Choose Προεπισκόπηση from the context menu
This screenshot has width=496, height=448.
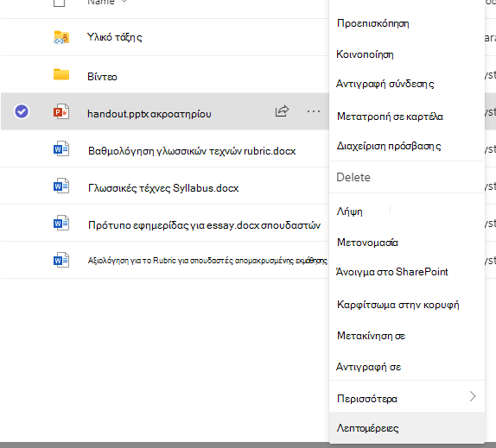[373, 23]
